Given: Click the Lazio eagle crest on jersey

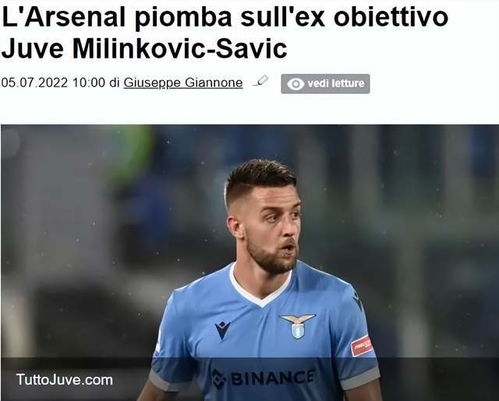Looking at the screenshot, I should [298, 326].
